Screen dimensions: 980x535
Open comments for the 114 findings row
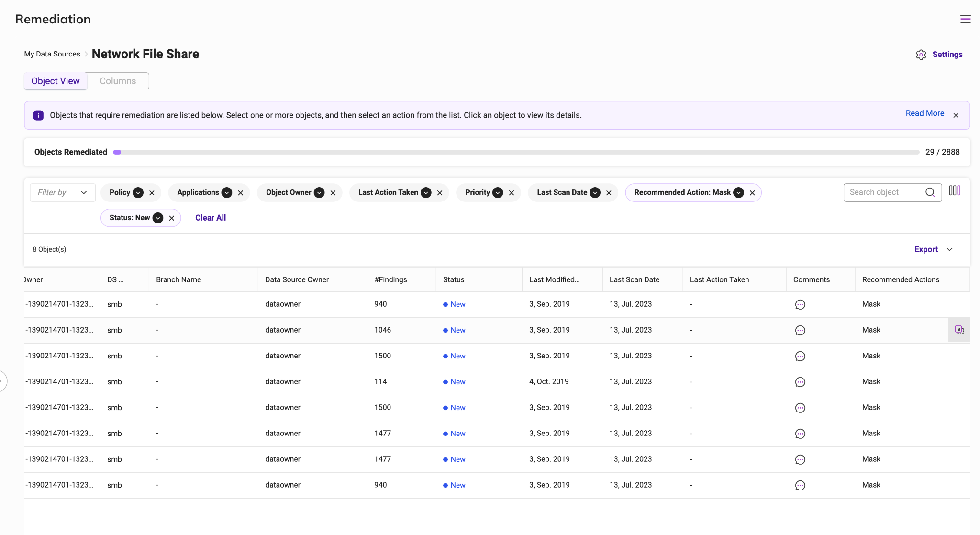tap(800, 382)
